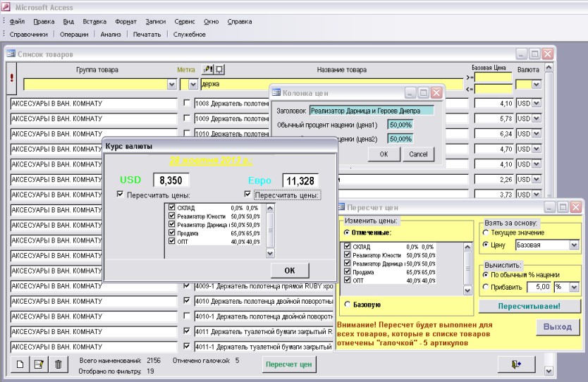Click the exit door icon button
Image resolution: width=588 pixels, height=382 pixels.
point(516,364)
